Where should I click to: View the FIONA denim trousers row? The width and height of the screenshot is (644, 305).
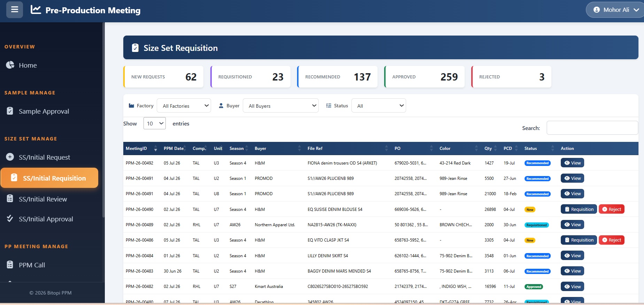pos(572,163)
